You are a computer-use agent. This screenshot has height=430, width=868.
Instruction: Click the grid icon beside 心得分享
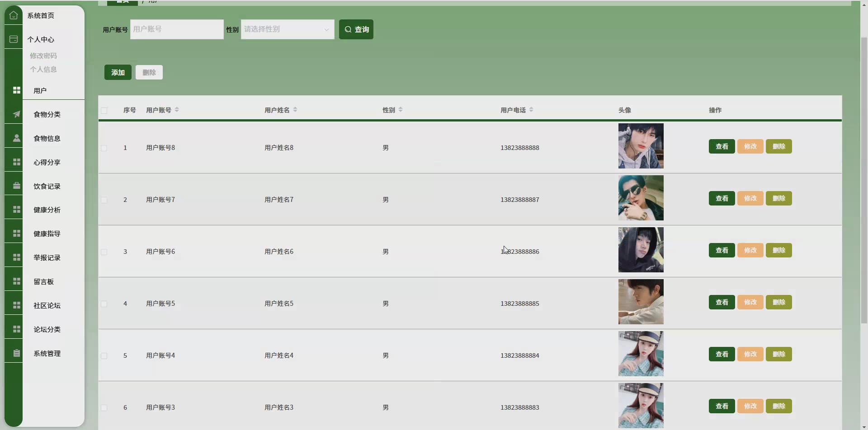coord(17,162)
